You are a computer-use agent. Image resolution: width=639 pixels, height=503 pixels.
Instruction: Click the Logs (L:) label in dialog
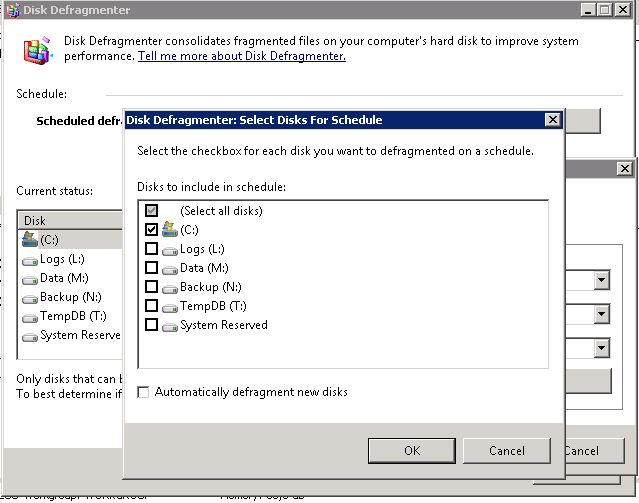pyautogui.click(x=202, y=249)
